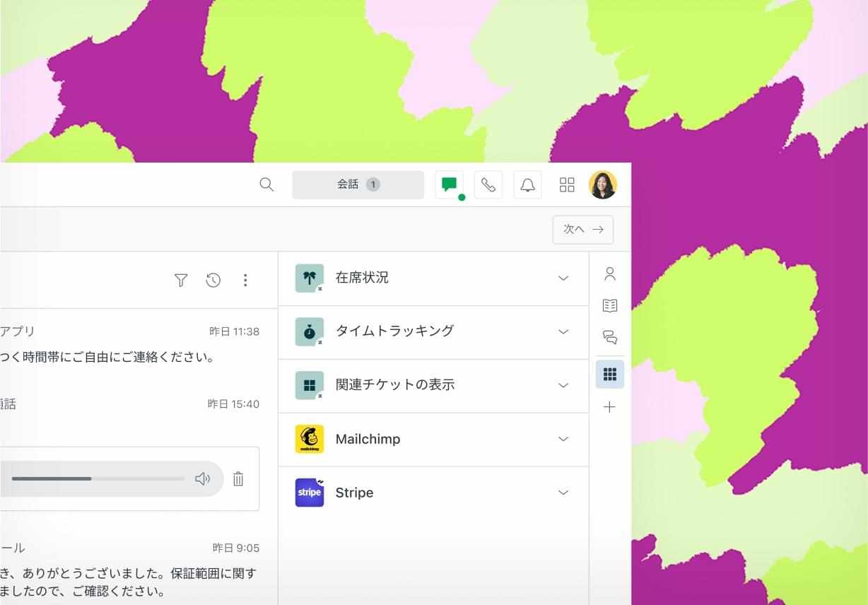The width and height of the screenshot is (868, 605).
Task: Click the search magnifier icon
Action: coord(266,184)
